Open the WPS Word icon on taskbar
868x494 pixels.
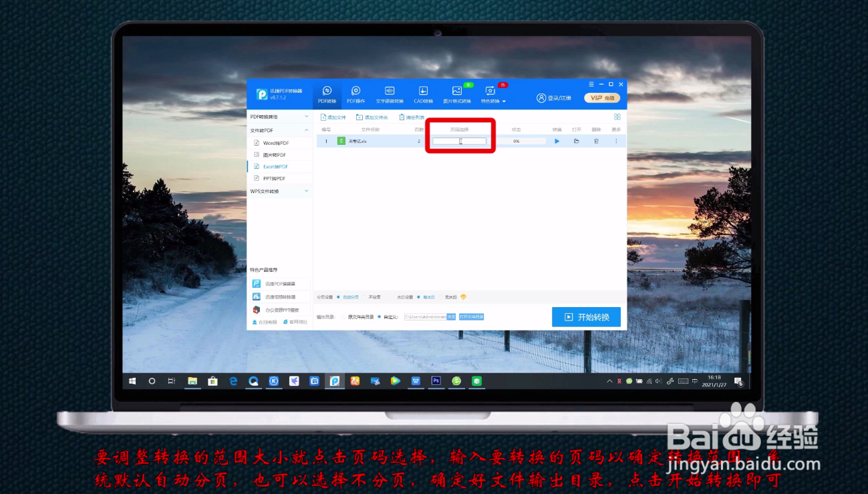(416, 381)
